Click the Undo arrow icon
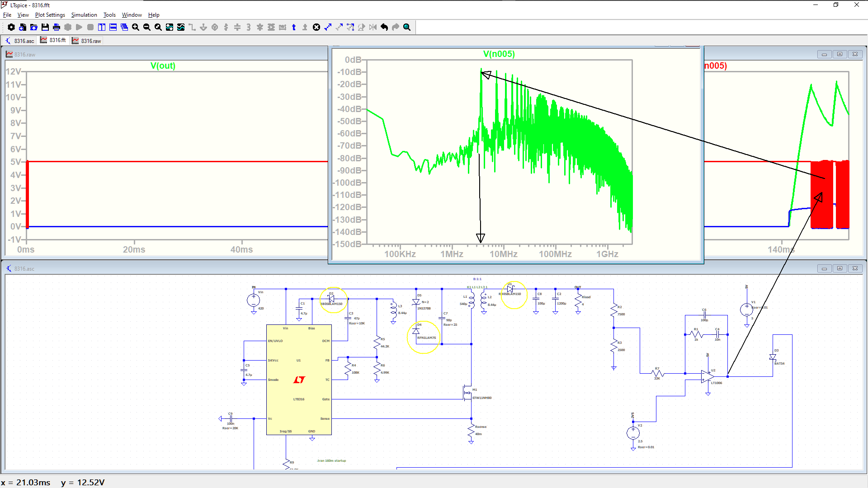 pyautogui.click(x=384, y=27)
